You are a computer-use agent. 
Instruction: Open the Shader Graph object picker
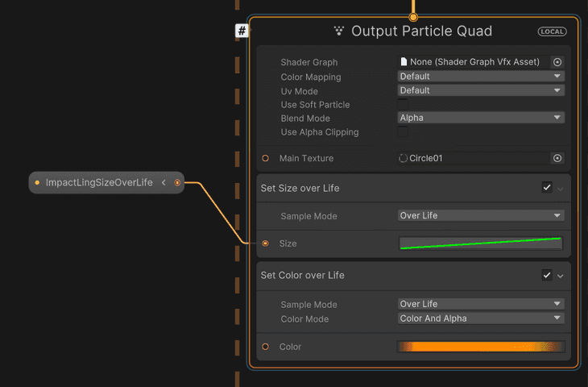pyautogui.click(x=557, y=62)
